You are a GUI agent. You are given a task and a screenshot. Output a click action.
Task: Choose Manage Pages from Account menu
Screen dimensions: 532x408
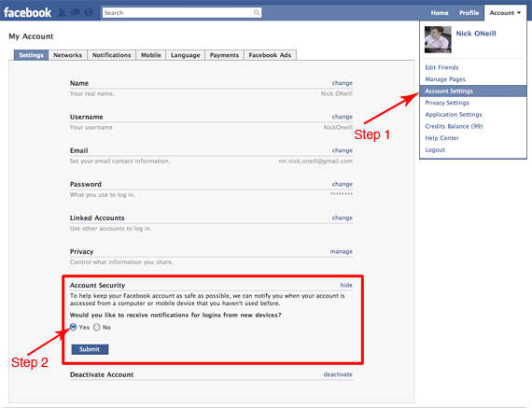pyautogui.click(x=445, y=79)
